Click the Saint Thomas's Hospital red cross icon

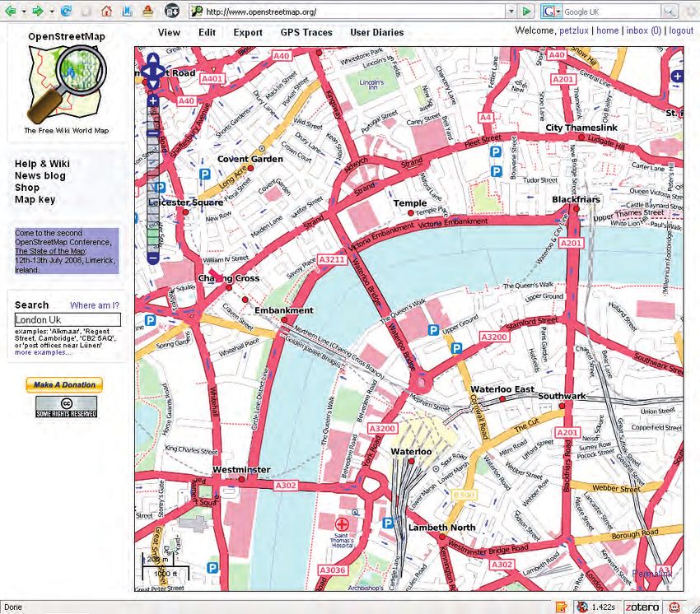click(342, 523)
